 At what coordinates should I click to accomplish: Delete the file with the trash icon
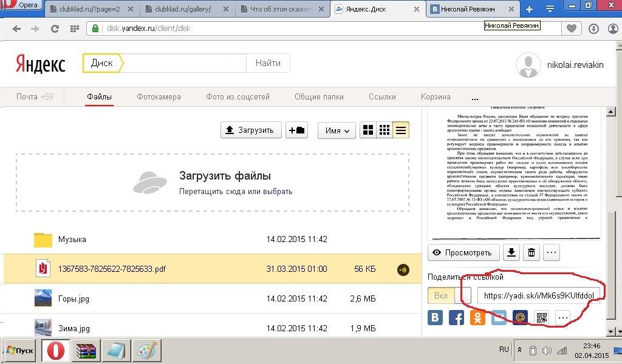pyautogui.click(x=531, y=252)
